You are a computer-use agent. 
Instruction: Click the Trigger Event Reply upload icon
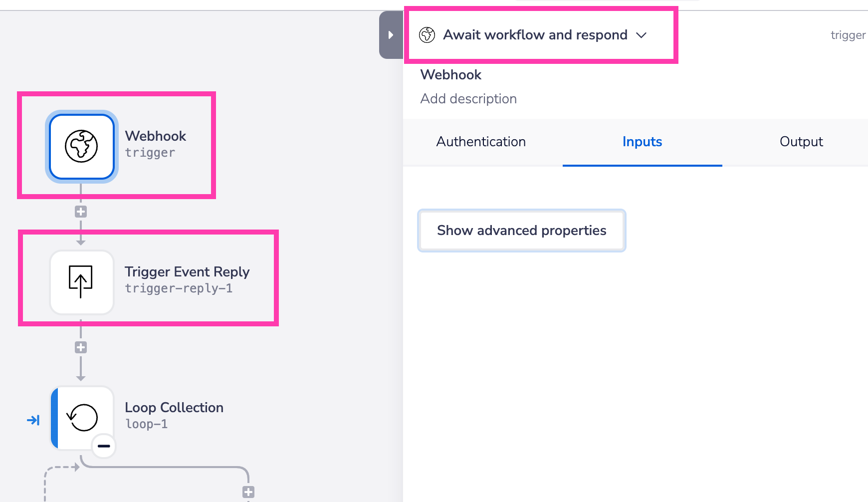[82, 282]
